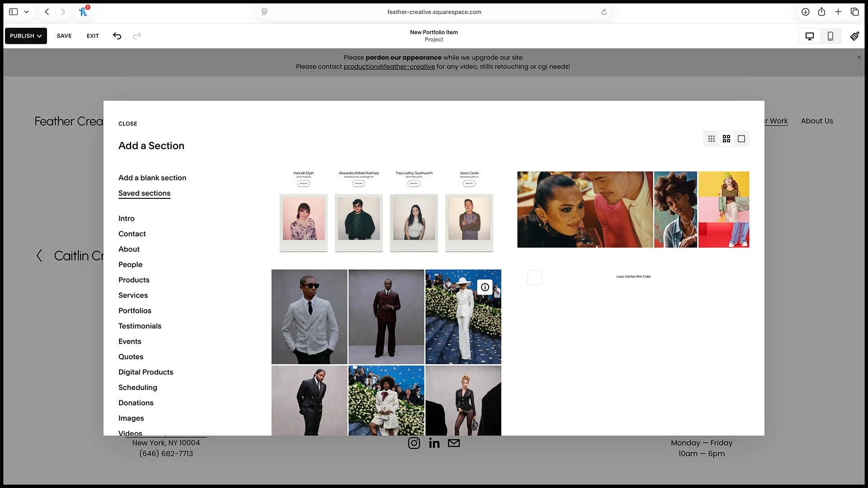Click the SAVE button
Viewport: 868px width, 488px height.
coord(64,36)
